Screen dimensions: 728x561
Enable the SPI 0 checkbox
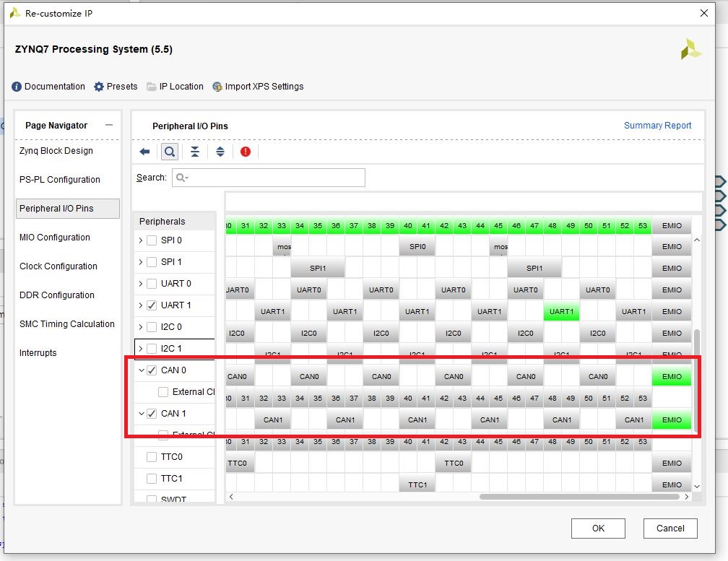pyautogui.click(x=152, y=240)
